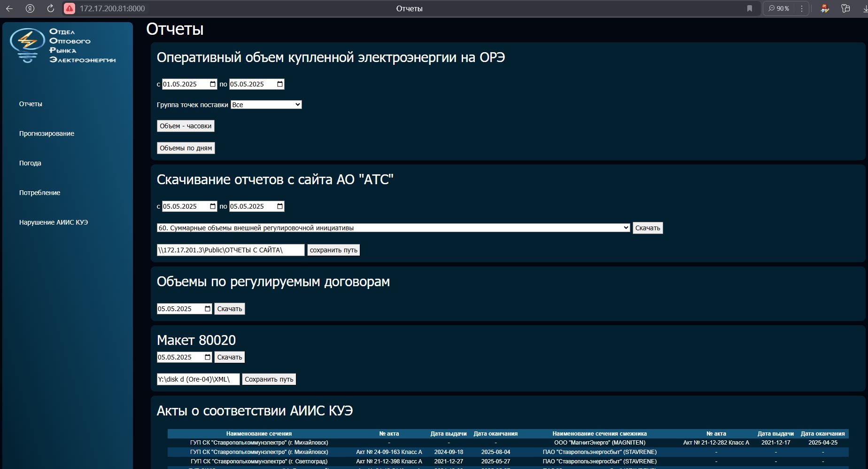Open the Нарушение АИИС КУЭ menu item
The height and width of the screenshot is (469, 868).
(x=54, y=222)
